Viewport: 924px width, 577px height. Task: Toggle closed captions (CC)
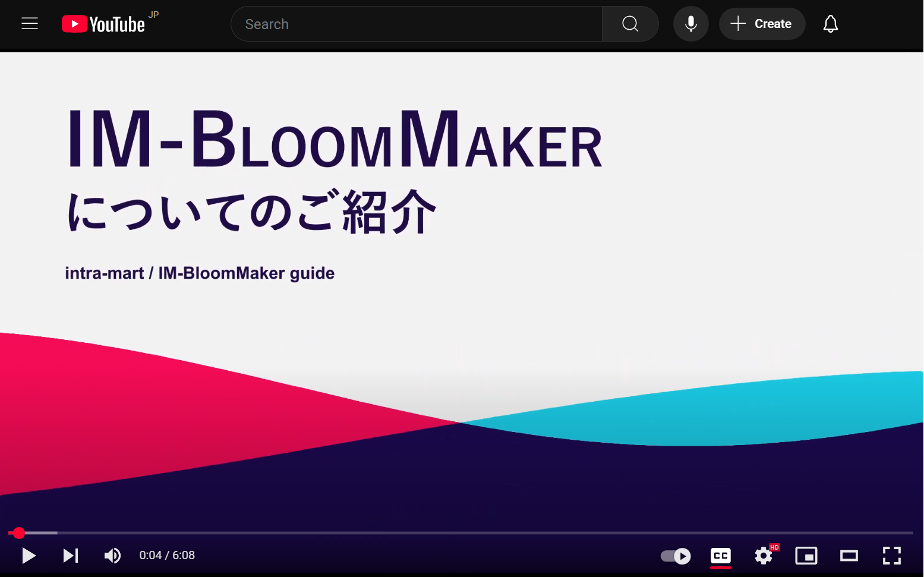pos(721,556)
